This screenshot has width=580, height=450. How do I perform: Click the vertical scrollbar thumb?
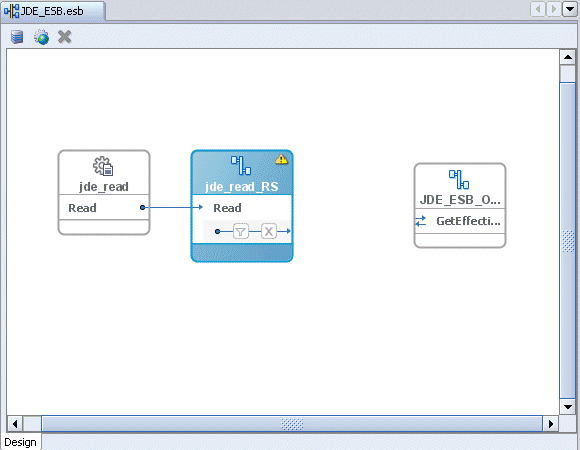(x=568, y=240)
